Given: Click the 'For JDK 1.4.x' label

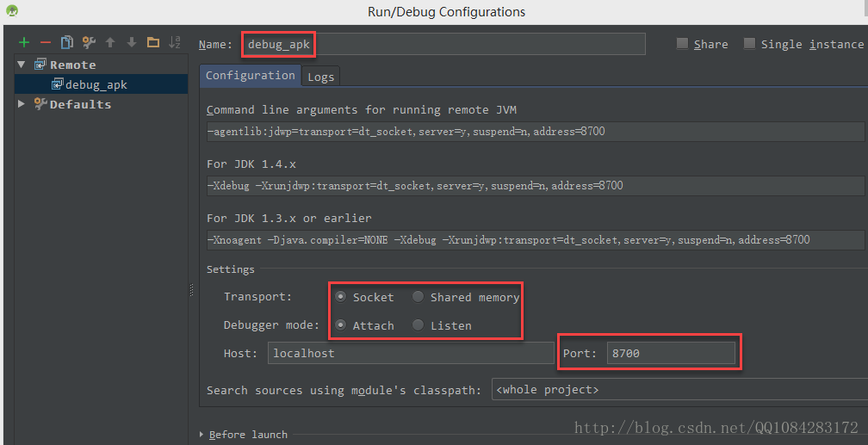Looking at the screenshot, I should pos(251,164).
